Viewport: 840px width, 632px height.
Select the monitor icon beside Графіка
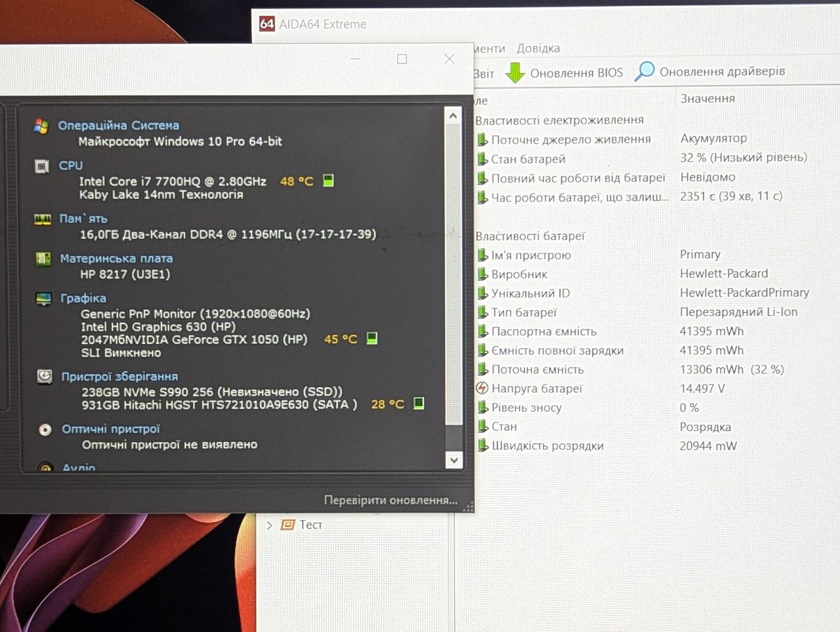tap(44, 299)
